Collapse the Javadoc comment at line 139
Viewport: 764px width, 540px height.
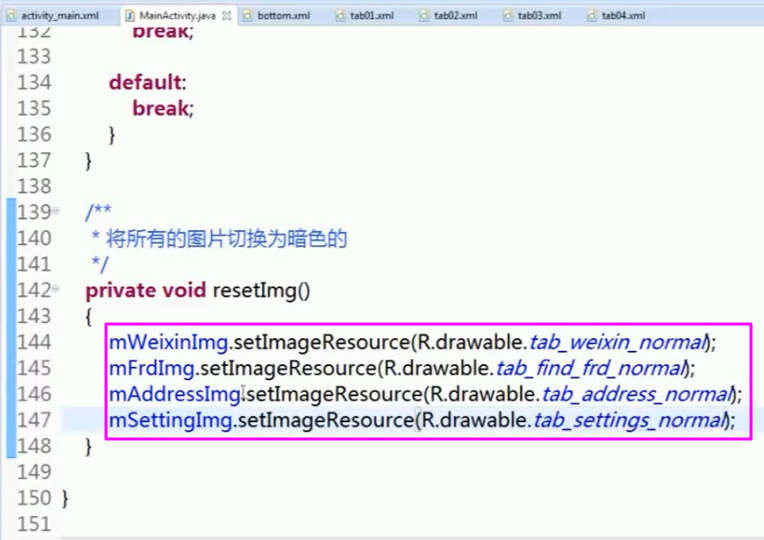point(56,211)
